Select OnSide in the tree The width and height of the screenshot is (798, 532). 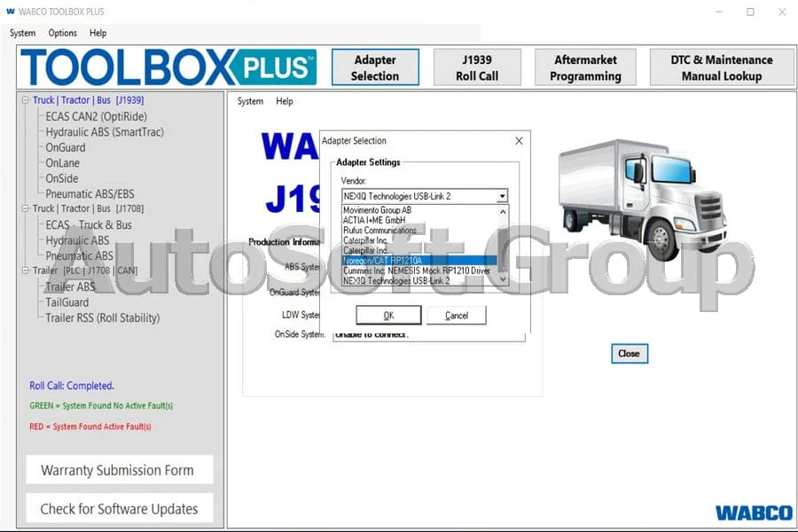point(61,179)
